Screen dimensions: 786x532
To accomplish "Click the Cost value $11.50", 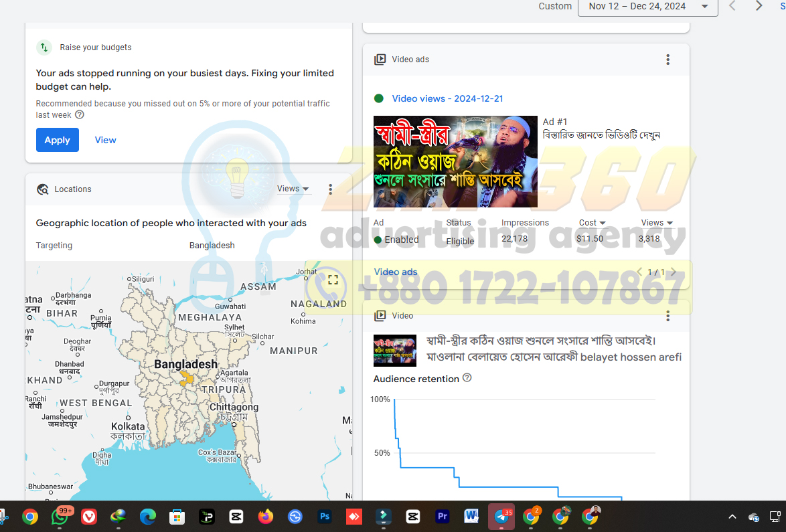I will [x=589, y=239].
